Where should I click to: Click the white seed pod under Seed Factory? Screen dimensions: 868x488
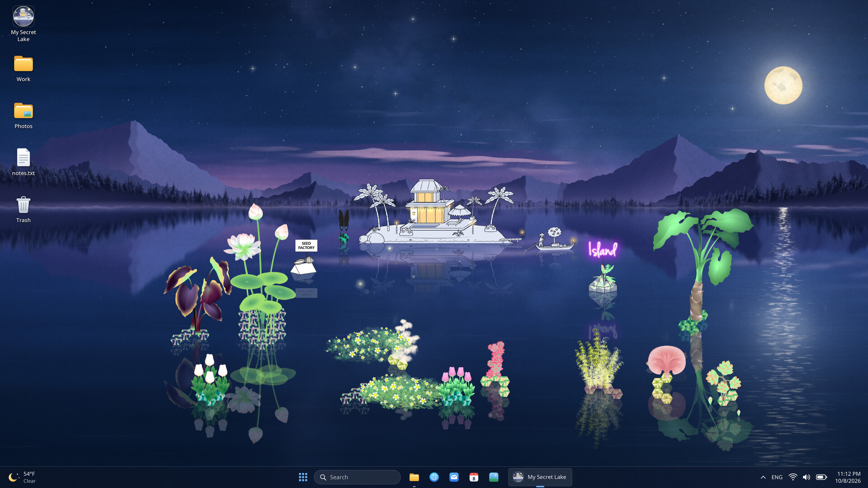click(x=303, y=266)
